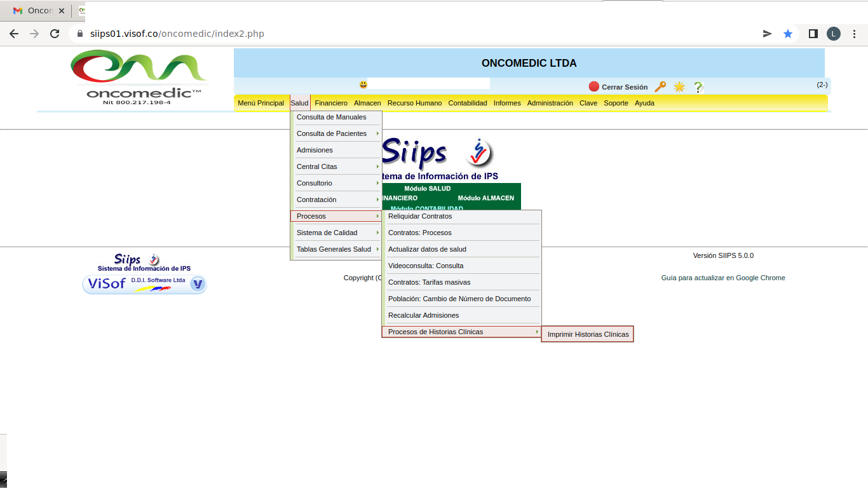868x488 pixels.
Task: Expand Sistema de Calidad submenu
Action: [336, 233]
